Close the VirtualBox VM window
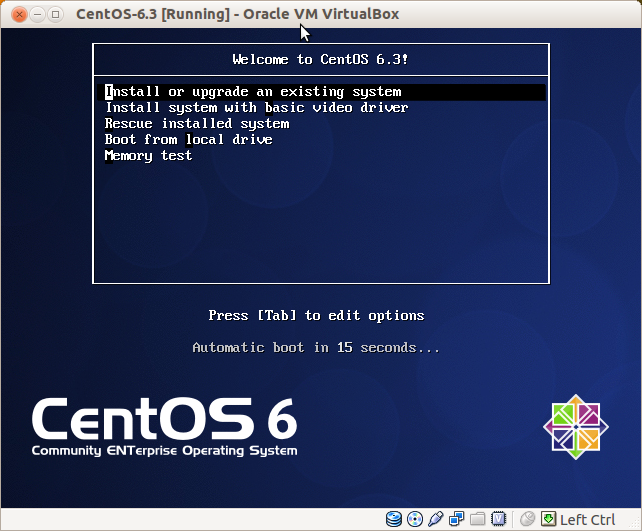Screen dimensions: 642x531 [x=19, y=14]
